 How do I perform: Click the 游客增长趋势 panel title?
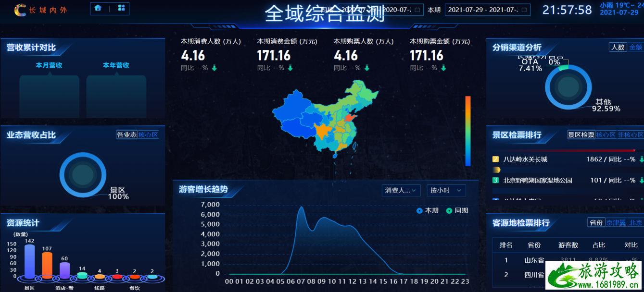click(203, 189)
